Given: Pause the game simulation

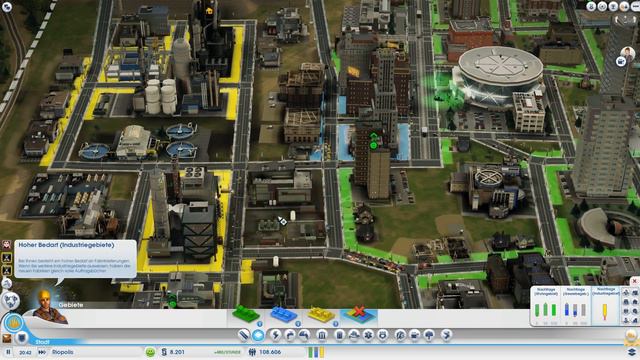Looking at the screenshot, I should pyautogui.click(x=8, y=352).
